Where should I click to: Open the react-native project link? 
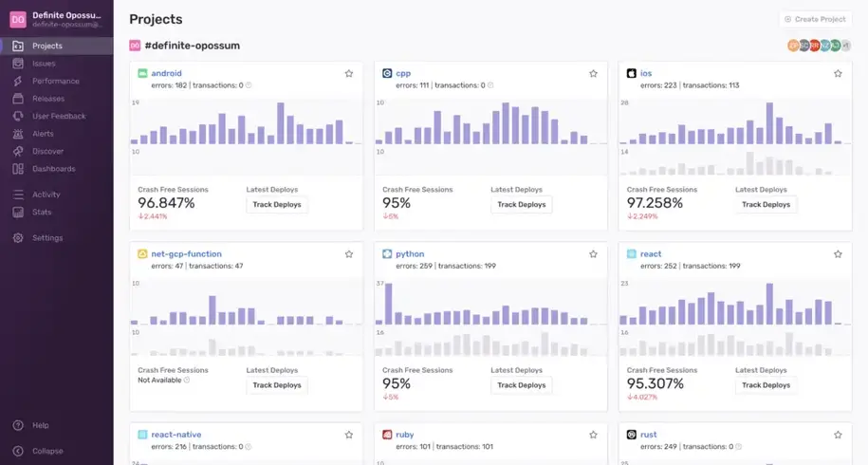pyautogui.click(x=176, y=435)
